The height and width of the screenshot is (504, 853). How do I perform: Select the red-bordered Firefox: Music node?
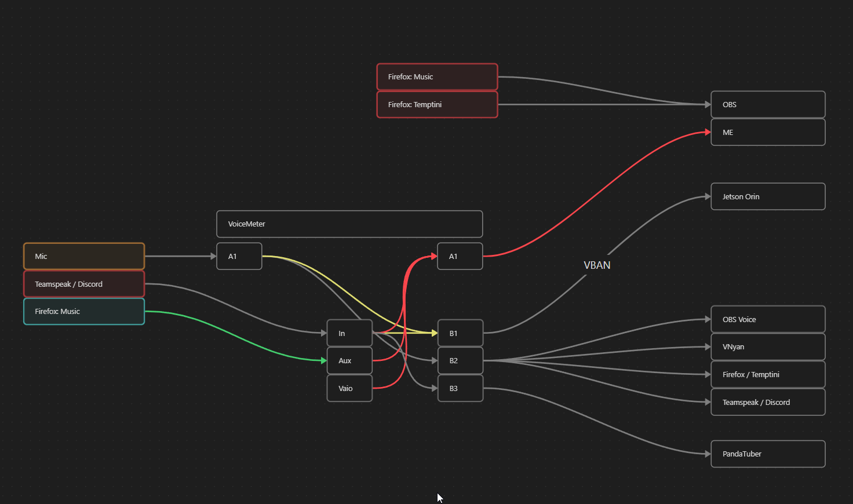coord(437,76)
